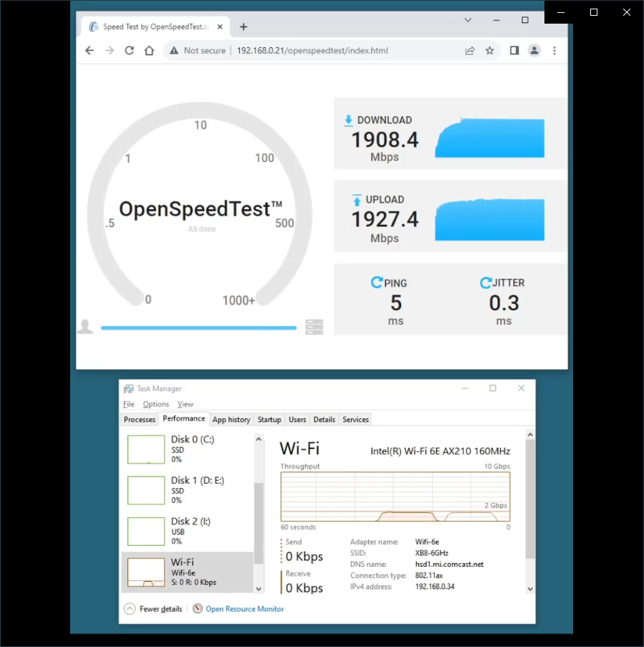Screen dimensions: 644x647
Task: Click the download speed graph
Action: pyautogui.click(x=489, y=138)
